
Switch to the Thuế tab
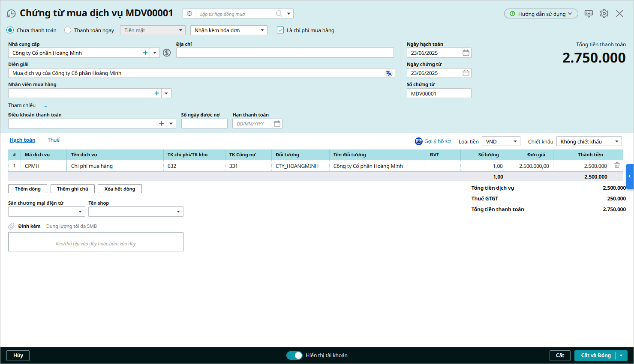click(x=54, y=140)
